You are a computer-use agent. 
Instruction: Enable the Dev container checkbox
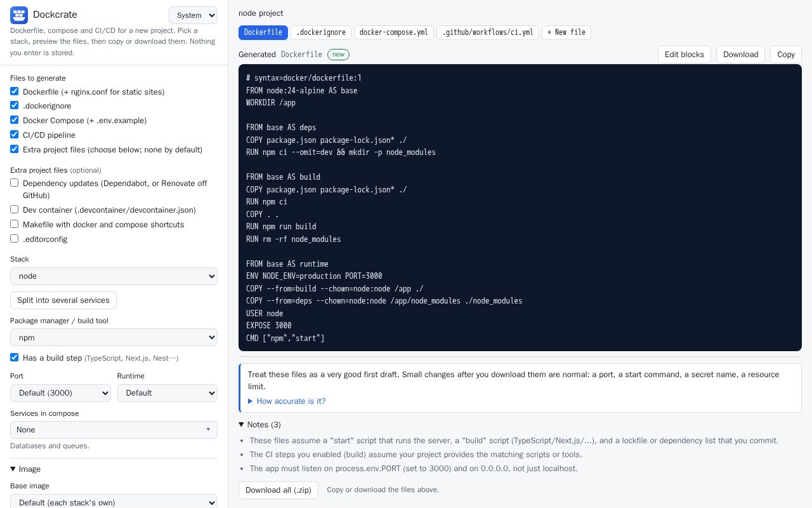tap(14, 210)
